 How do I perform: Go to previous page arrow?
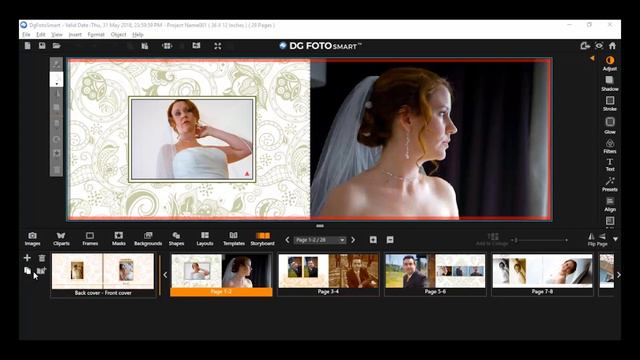point(287,240)
